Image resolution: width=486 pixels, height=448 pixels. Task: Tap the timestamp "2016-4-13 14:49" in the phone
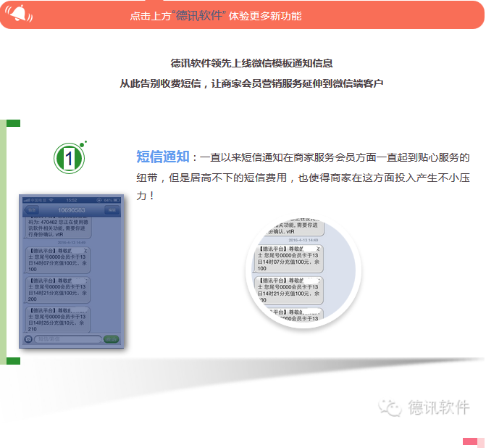click(72, 243)
